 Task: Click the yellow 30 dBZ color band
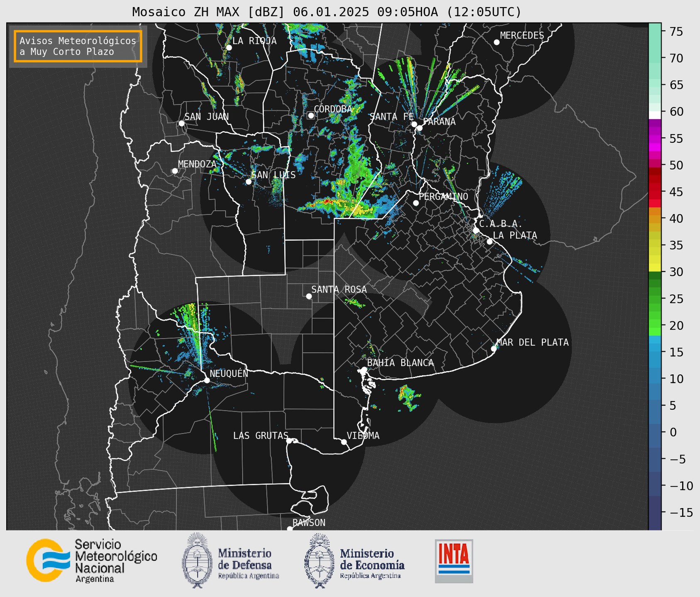pyautogui.click(x=655, y=268)
